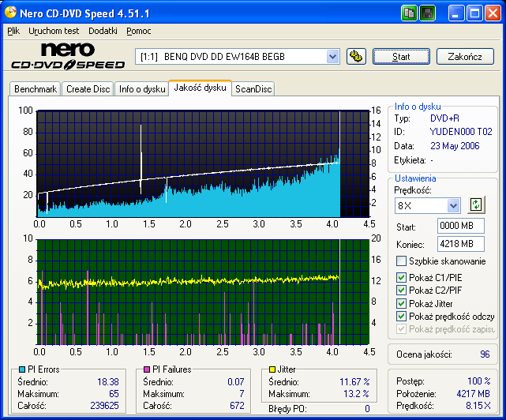Click the Błędy PO value 0
Screen dimensions: 506x420
367,409
